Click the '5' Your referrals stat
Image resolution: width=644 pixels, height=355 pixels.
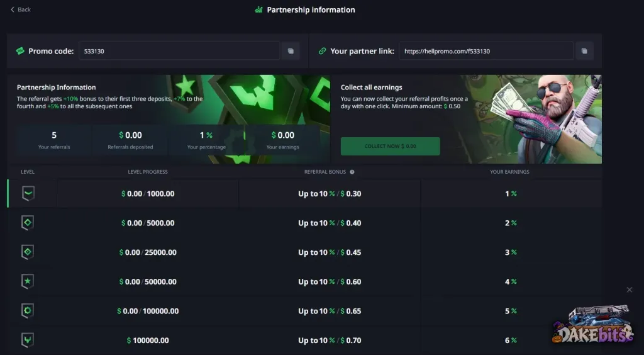click(x=54, y=140)
